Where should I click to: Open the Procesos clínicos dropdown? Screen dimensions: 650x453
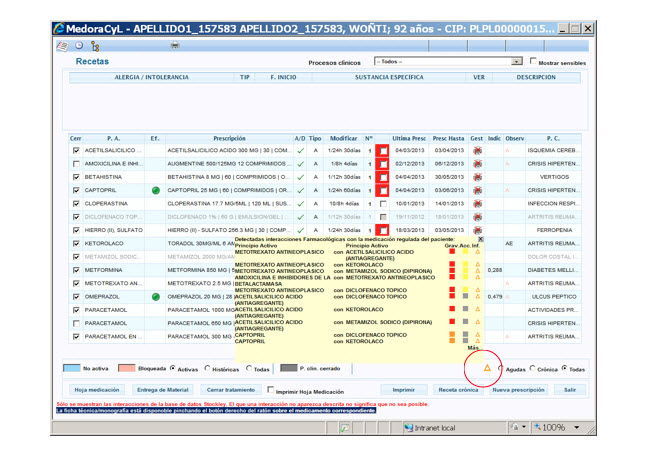517,61
